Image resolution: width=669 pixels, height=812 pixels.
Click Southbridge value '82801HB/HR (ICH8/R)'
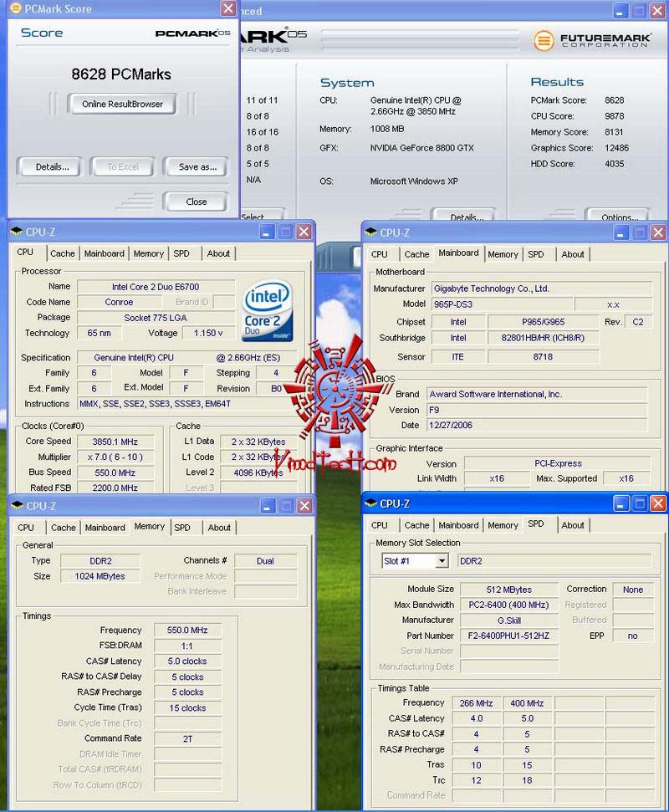point(544,338)
